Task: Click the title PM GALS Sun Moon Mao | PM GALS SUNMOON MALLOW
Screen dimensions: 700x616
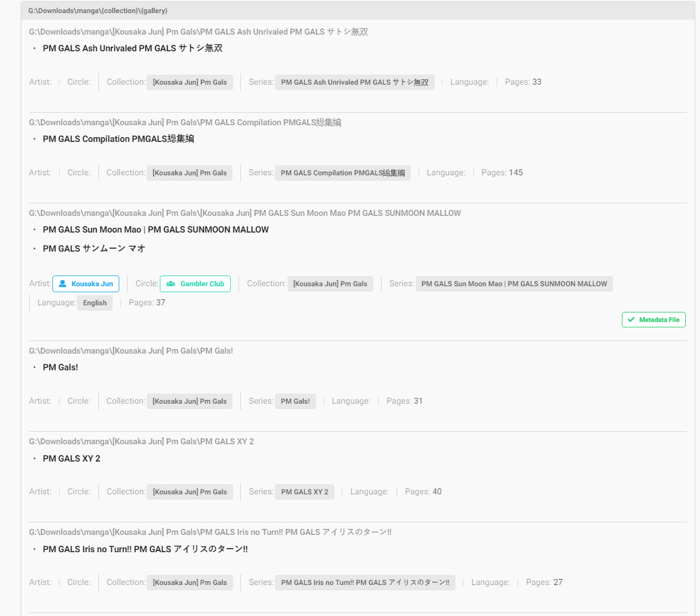Action: coord(156,229)
